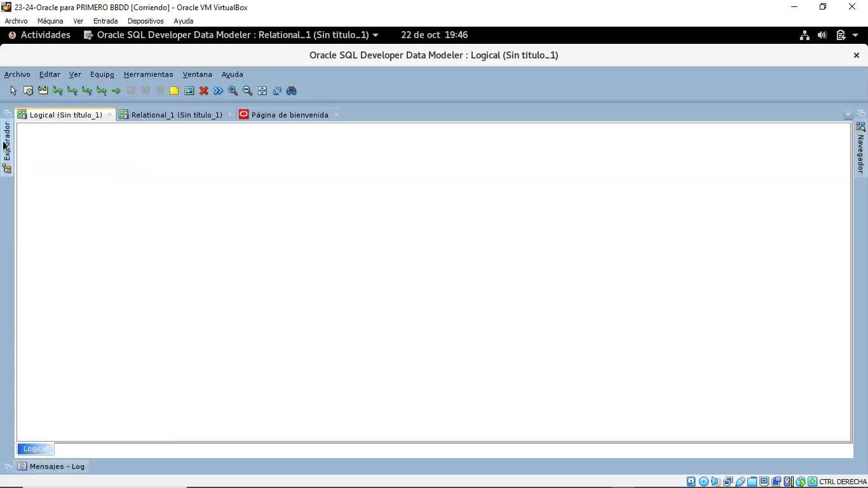
Task: Open Find with the binoculars icon
Action: tap(292, 91)
